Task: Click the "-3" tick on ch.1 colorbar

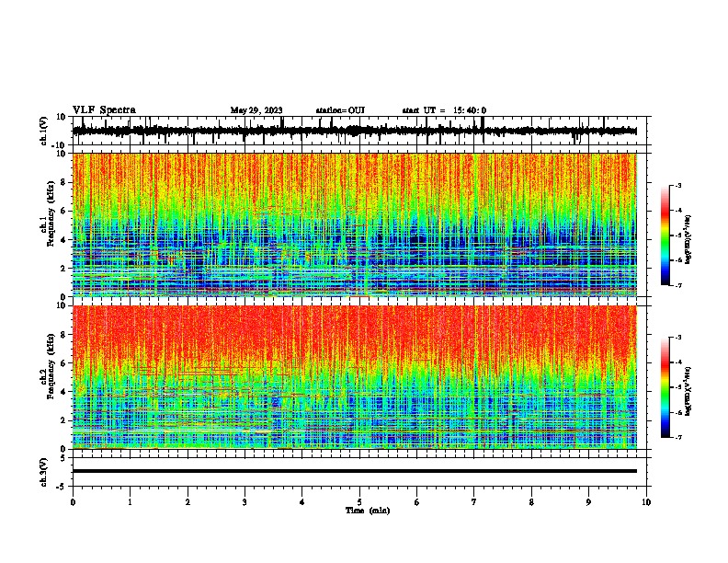Action: pos(678,185)
